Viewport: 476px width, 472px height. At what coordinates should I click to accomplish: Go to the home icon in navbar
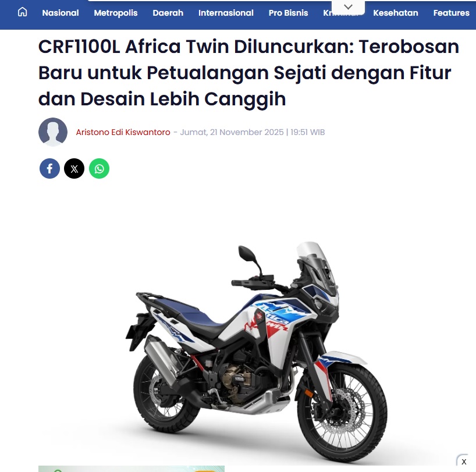click(x=23, y=12)
